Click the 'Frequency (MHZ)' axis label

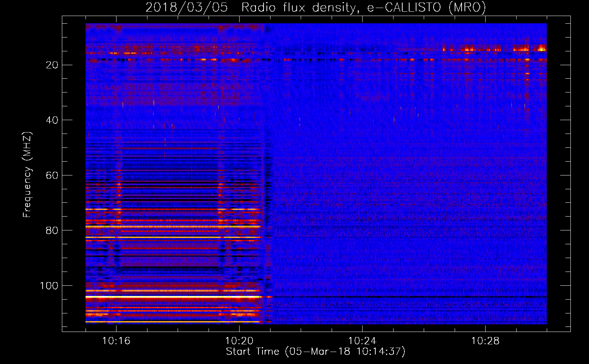pos(27,175)
